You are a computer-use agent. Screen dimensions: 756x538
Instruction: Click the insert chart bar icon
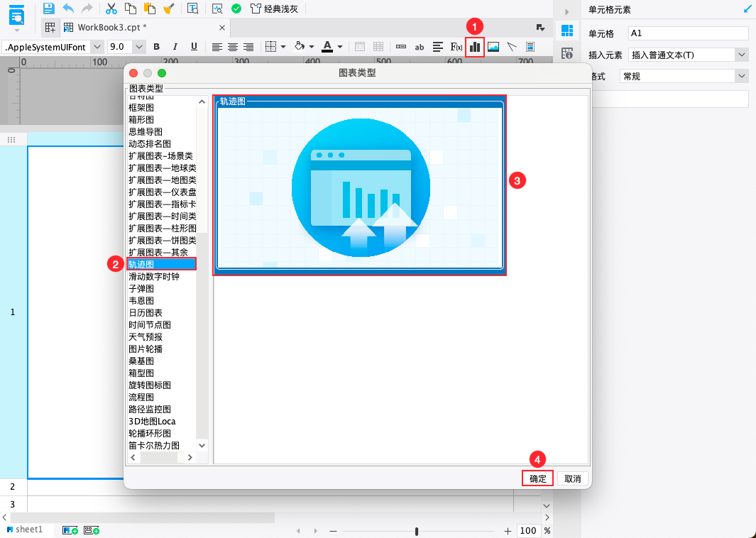pos(475,47)
